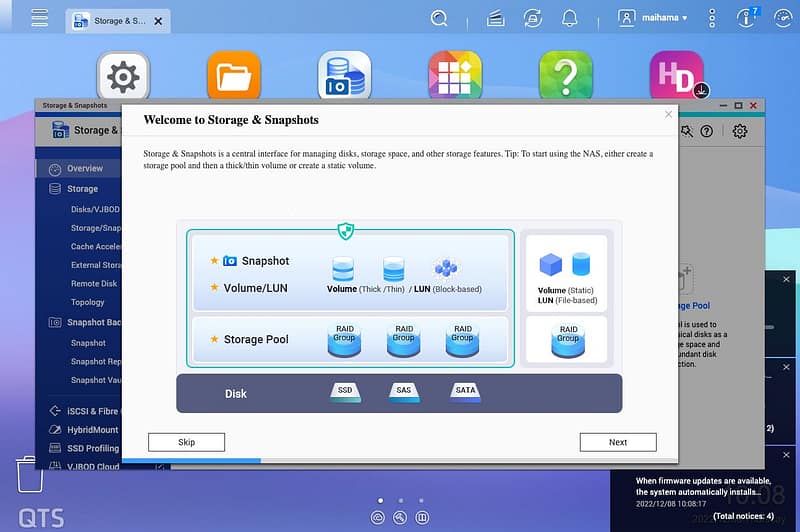Go to first desktop page dot
Screen dimensions: 800x532
tap(381, 500)
